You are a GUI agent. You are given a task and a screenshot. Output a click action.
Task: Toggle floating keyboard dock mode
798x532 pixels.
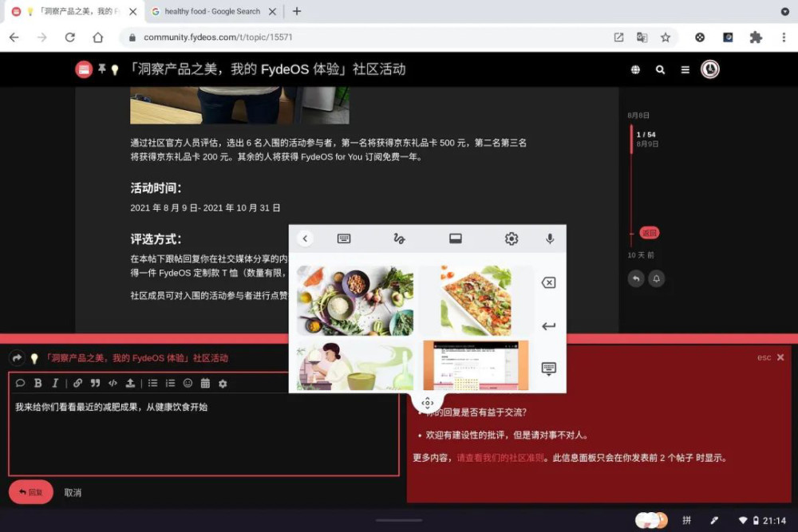[456, 238]
